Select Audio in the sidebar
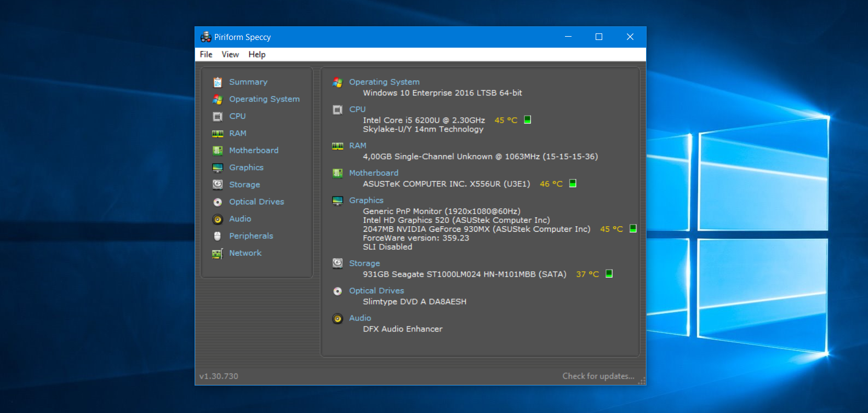Image resolution: width=868 pixels, height=413 pixels. [240, 219]
